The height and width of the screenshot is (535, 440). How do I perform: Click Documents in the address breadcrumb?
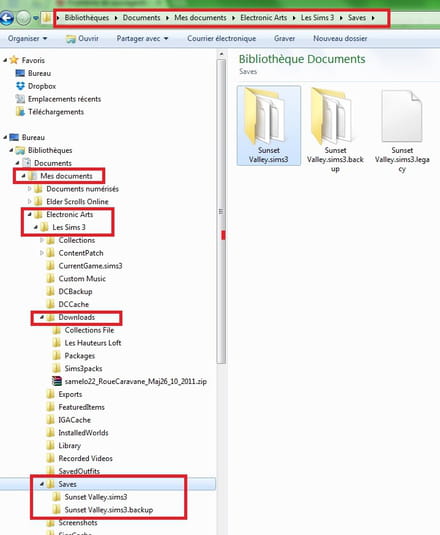click(141, 18)
